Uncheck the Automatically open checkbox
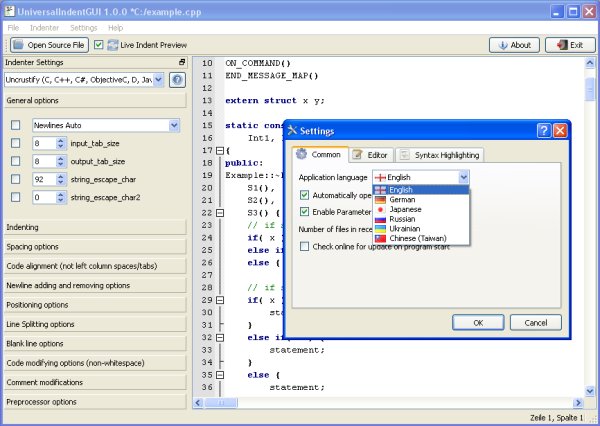600x426 pixels. [304, 195]
